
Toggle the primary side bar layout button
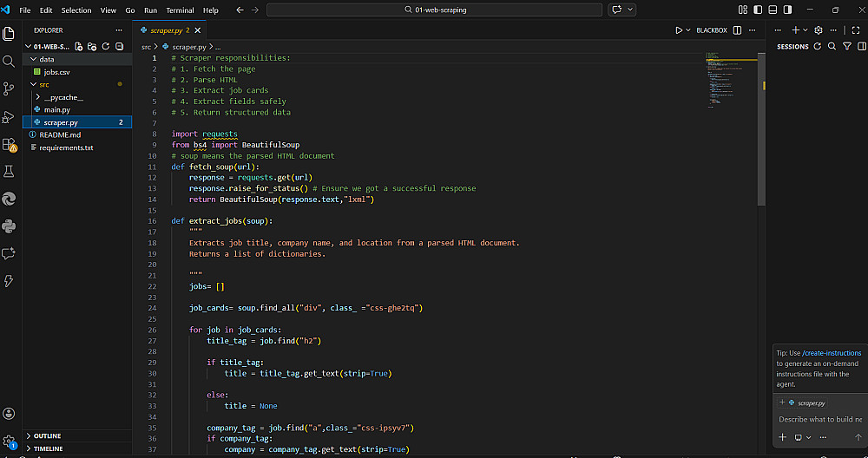756,10
